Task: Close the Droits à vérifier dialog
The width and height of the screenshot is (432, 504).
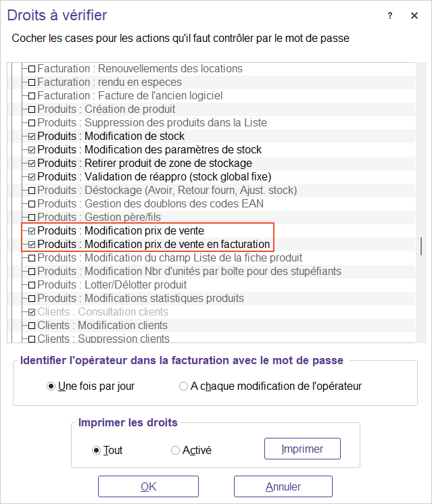Action: tap(414, 16)
